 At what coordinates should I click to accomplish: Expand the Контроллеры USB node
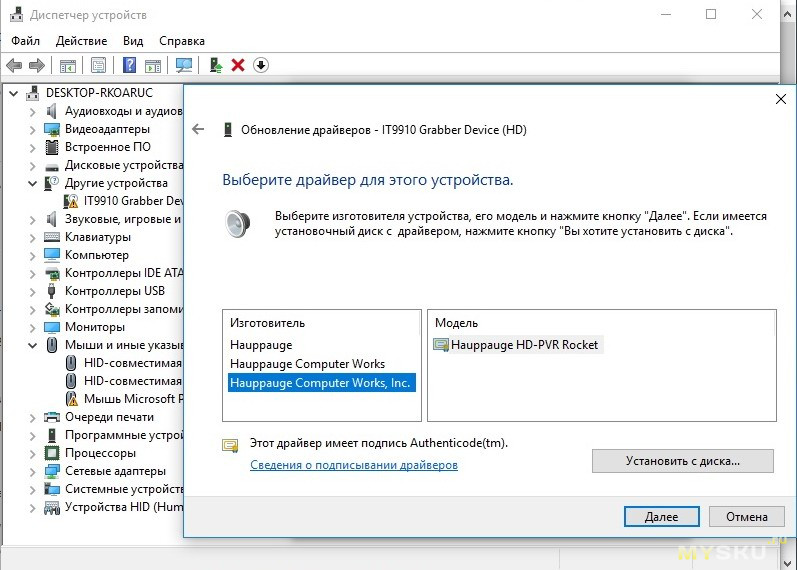33,291
